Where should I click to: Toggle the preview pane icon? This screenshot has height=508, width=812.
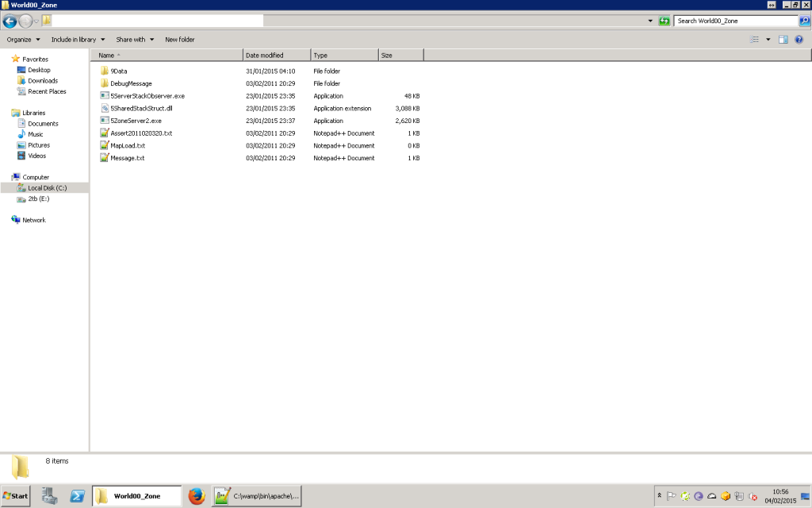pyautogui.click(x=783, y=40)
